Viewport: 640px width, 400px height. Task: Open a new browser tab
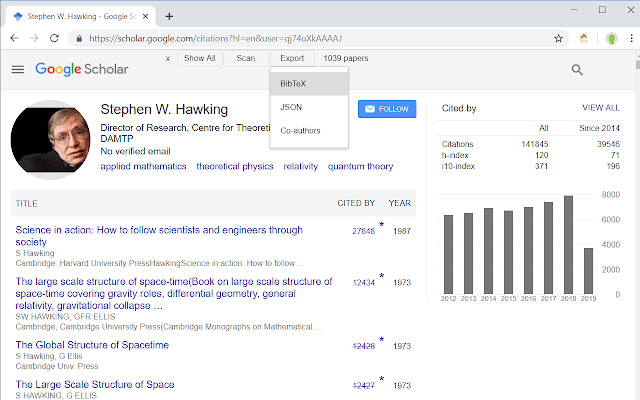coord(169,16)
